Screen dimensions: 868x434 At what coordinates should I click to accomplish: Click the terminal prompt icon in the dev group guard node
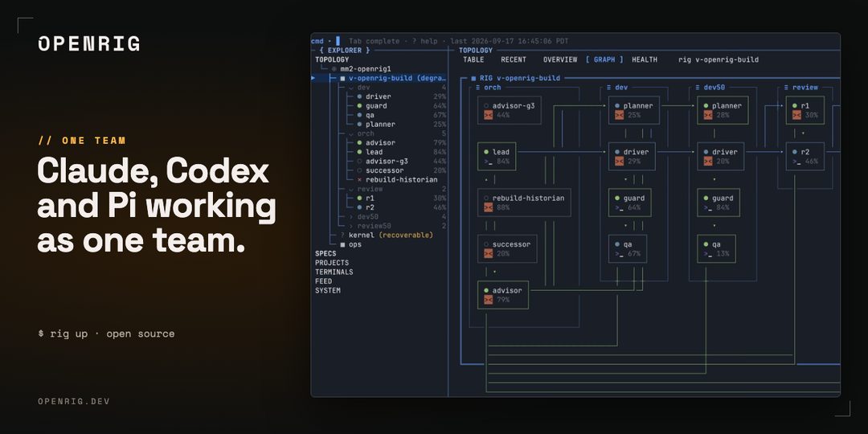click(619, 207)
